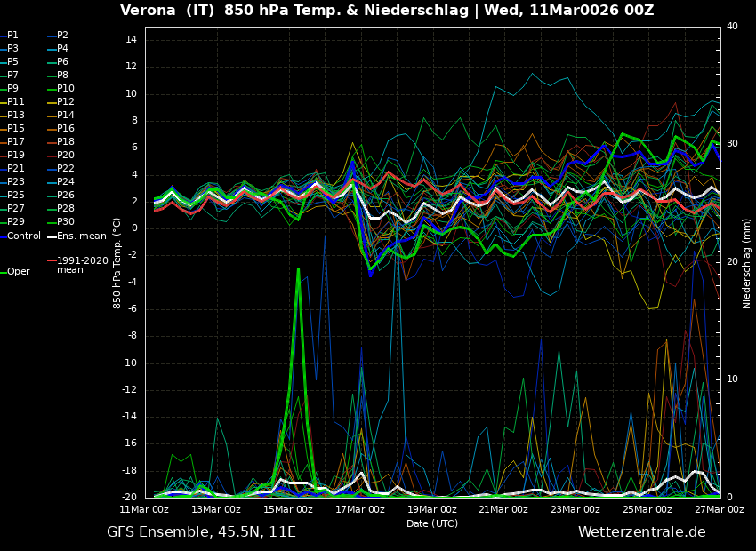
Task: Click the 15Mar 00z date tick label
Action: [x=287, y=509]
